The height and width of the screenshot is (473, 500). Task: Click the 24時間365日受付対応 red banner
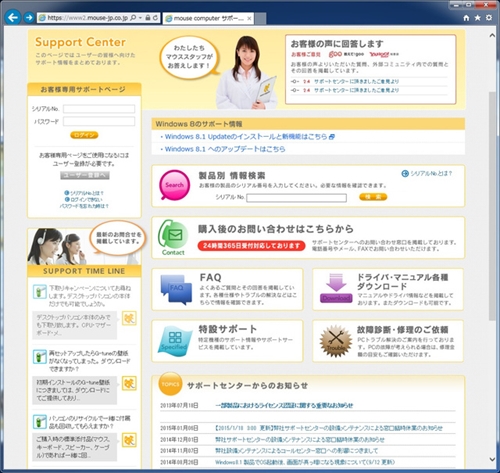[x=251, y=246]
